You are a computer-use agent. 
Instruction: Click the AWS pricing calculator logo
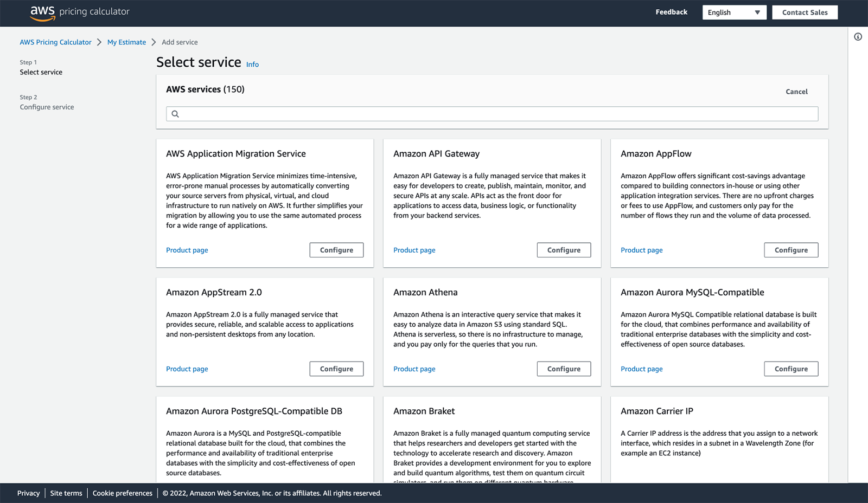pyautogui.click(x=80, y=12)
